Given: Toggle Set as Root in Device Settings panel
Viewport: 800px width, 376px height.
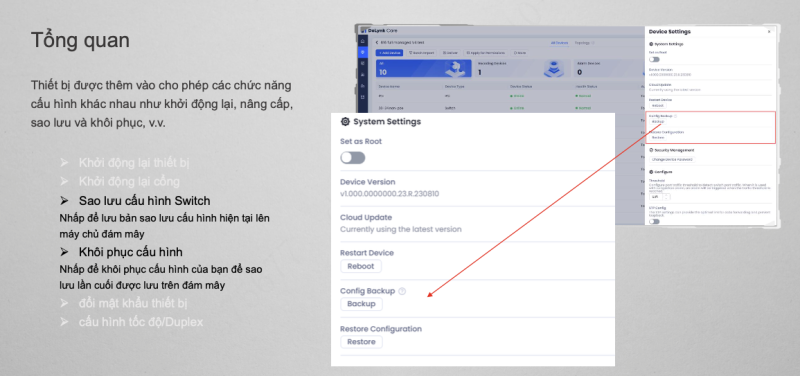Looking at the screenshot, I should 654,60.
